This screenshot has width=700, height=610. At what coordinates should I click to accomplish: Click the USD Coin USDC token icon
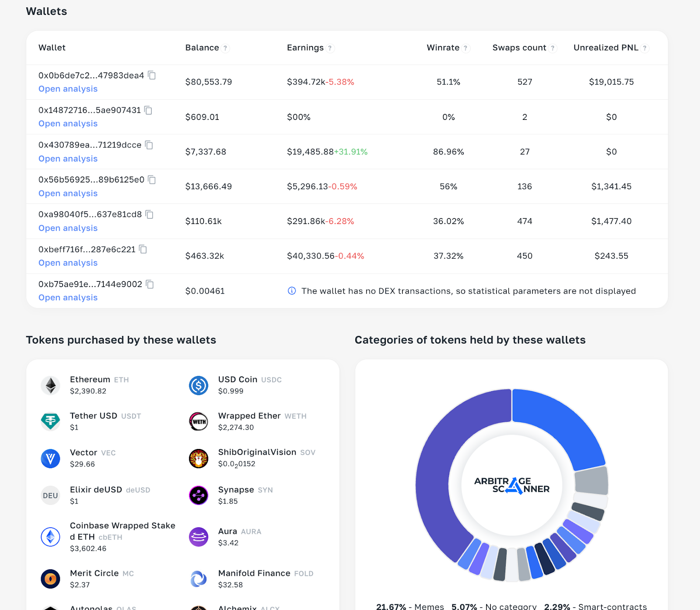click(199, 386)
